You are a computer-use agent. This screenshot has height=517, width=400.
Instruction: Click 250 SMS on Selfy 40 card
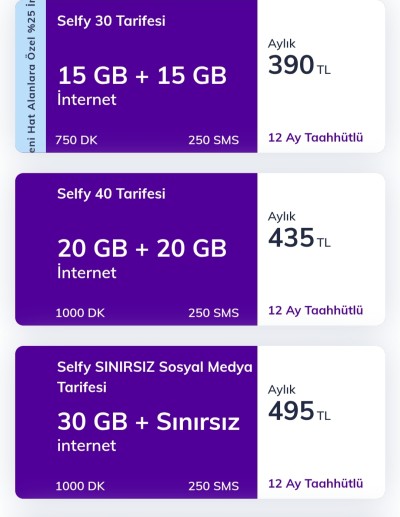[213, 313]
